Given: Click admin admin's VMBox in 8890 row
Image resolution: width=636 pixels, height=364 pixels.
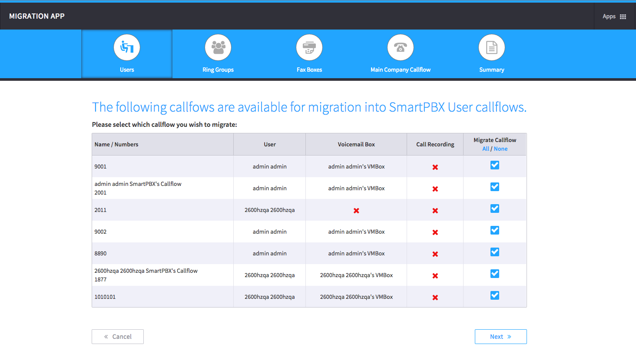Looking at the screenshot, I should (x=356, y=253).
